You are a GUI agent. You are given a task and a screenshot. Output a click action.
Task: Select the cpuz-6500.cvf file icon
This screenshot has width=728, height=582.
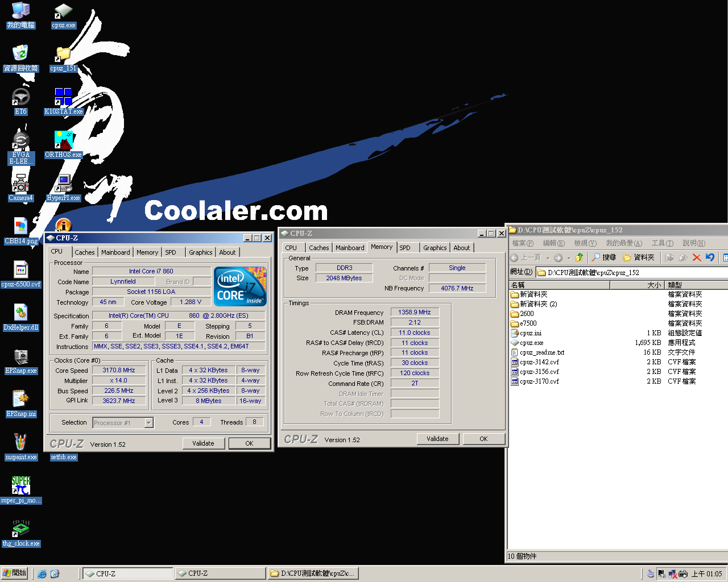click(x=21, y=275)
